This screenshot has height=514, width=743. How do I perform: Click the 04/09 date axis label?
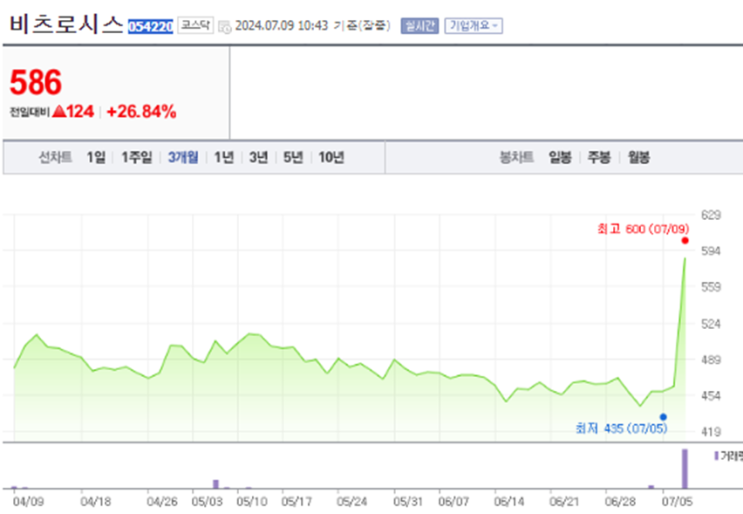(28, 502)
